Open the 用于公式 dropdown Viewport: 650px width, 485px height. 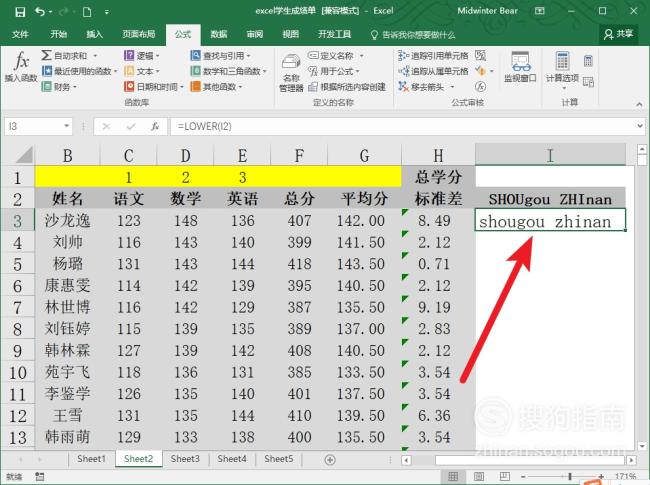tap(334, 71)
